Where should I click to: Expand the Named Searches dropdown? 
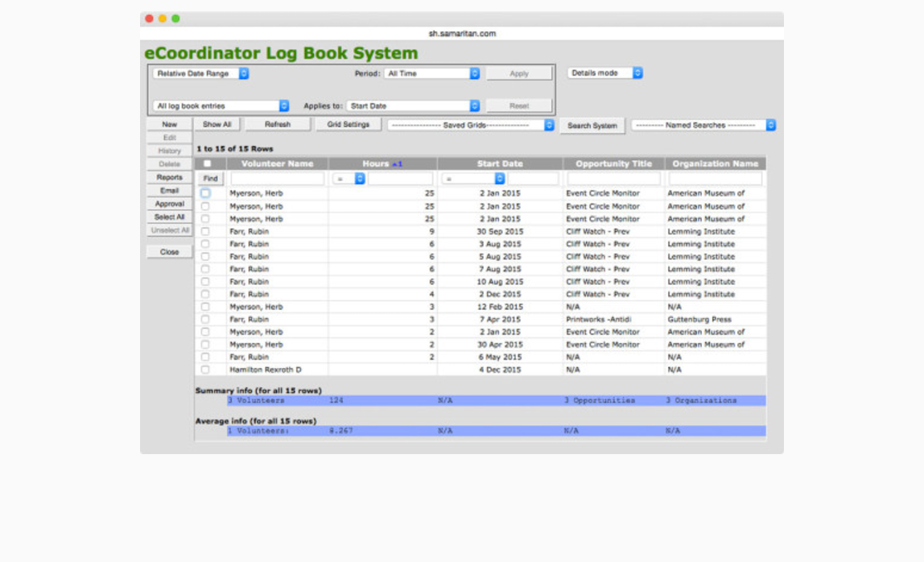[x=703, y=126]
